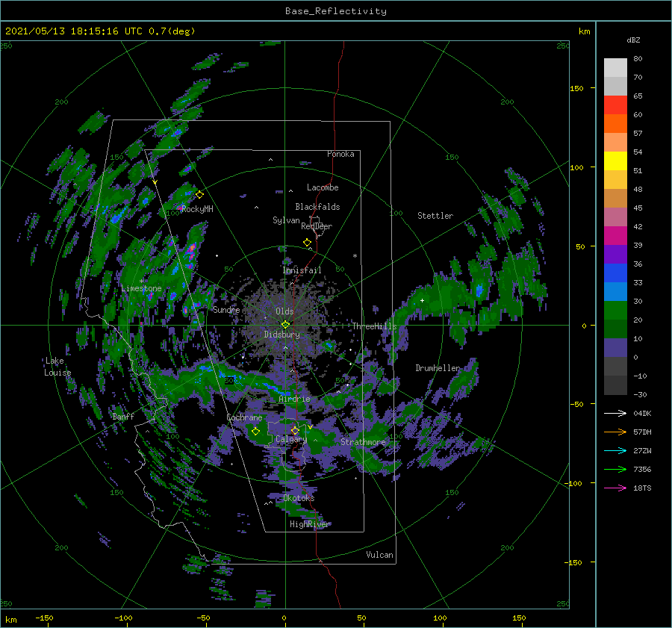
Task: Click the Strathmore town label
Action: pyautogui.click(x=363, y=442)
